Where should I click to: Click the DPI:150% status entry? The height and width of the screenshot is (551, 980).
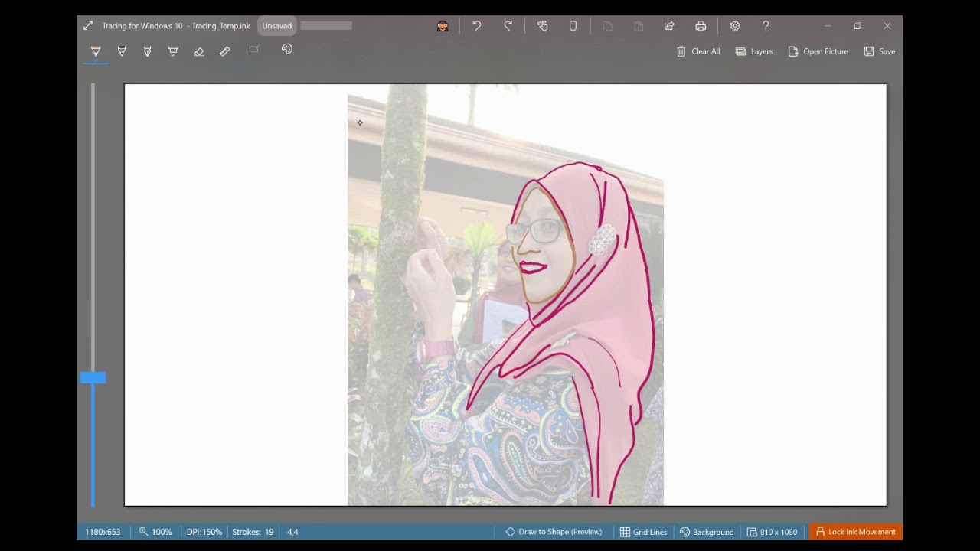tap(204, 532)
